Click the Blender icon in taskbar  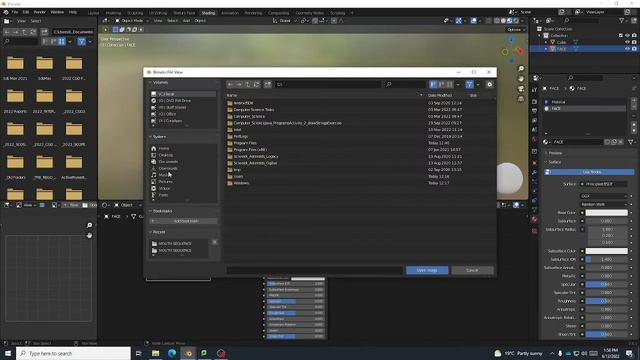[x=188, y=353]
